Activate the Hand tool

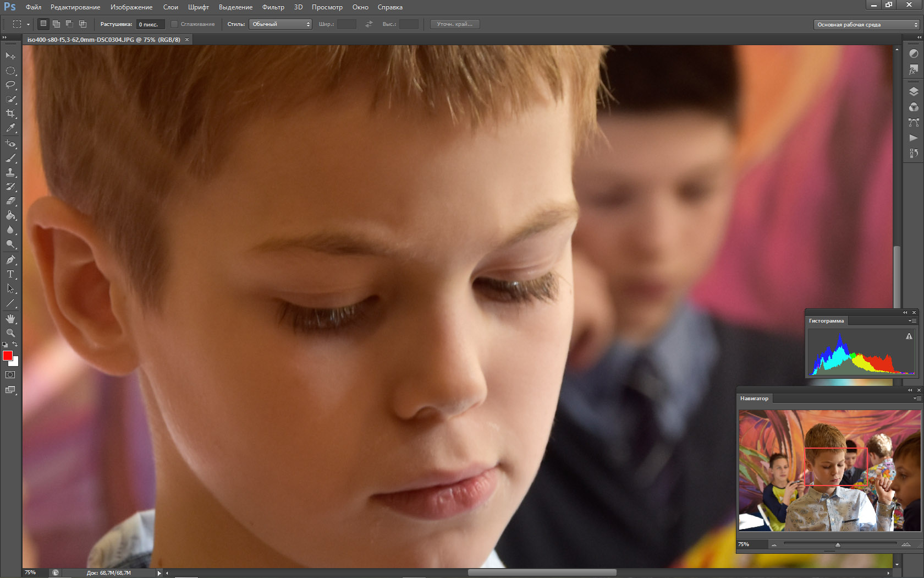pyautogui.click(x=10, y=319)
